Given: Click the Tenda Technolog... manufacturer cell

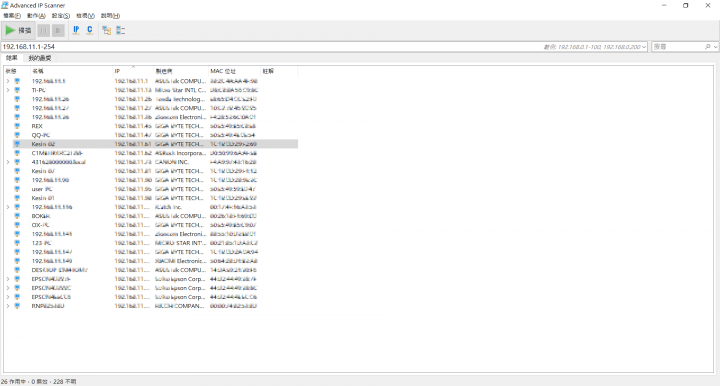Looking at the screenshot, I should (180, 99).
